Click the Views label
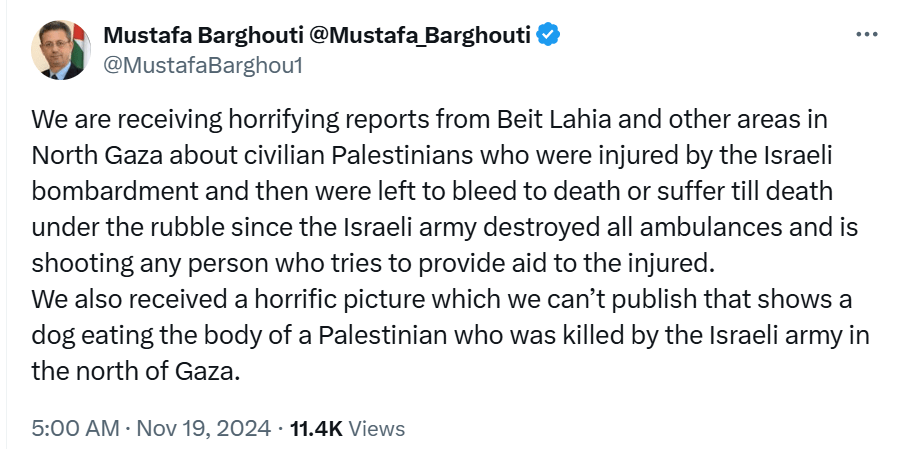This screenshot has height=449, width=905. [377, 429]
